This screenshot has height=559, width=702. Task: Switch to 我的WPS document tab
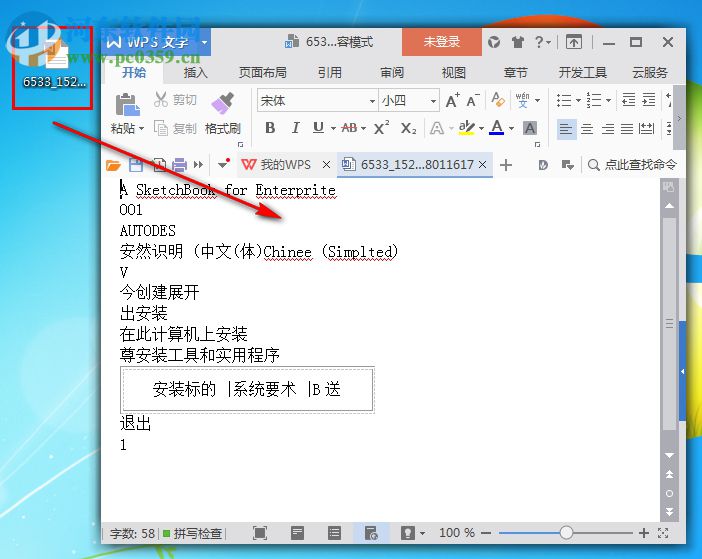[x=285, y=165]
